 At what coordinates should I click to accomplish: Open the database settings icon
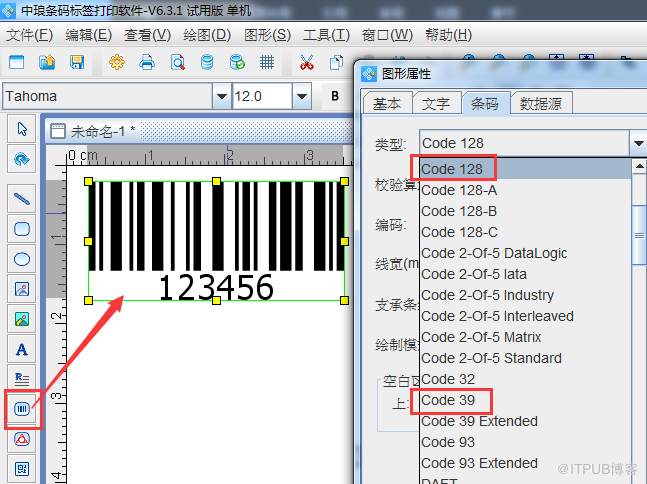[207, 62]
